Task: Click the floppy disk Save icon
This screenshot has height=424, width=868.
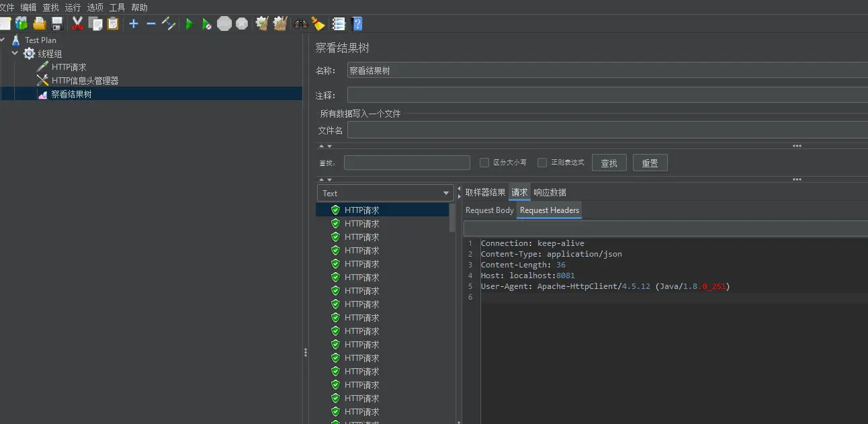Action: pyautogui.click(x=57, y=24)
